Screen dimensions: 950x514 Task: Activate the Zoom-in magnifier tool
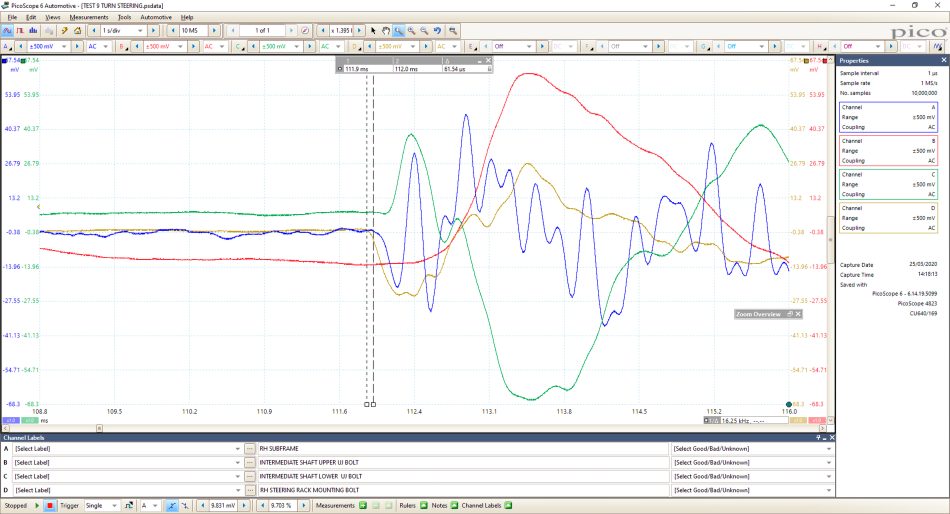[x=411, y=30]
